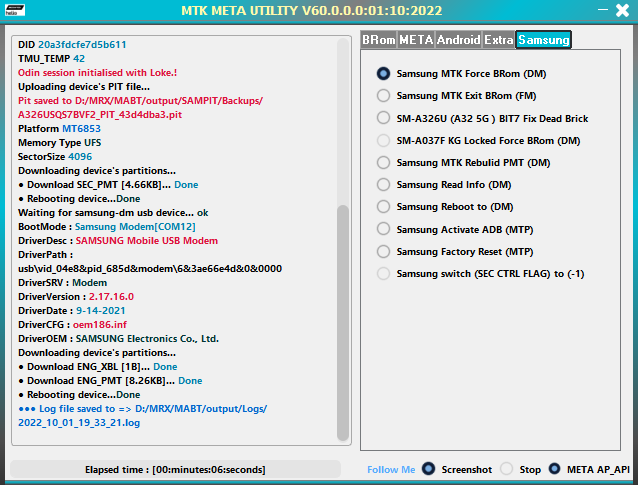Choose Samsung Factory Reset (MTP)
This screenshot has width=638, height=485.
[455, 251]
